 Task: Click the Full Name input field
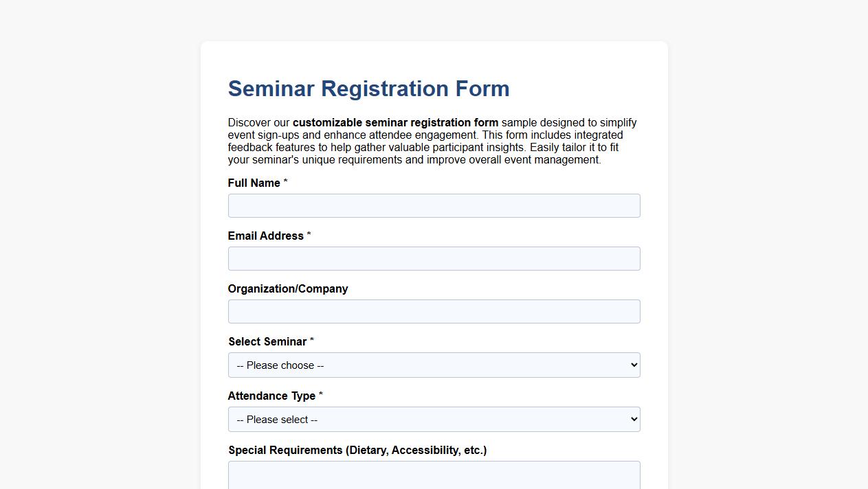434,205
